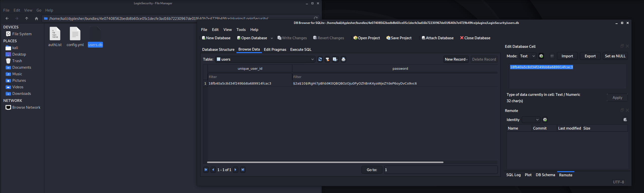Viewport: 644px width, 193px height.
Task: Click Write Changes toolbar button
Action: [292, 38]
